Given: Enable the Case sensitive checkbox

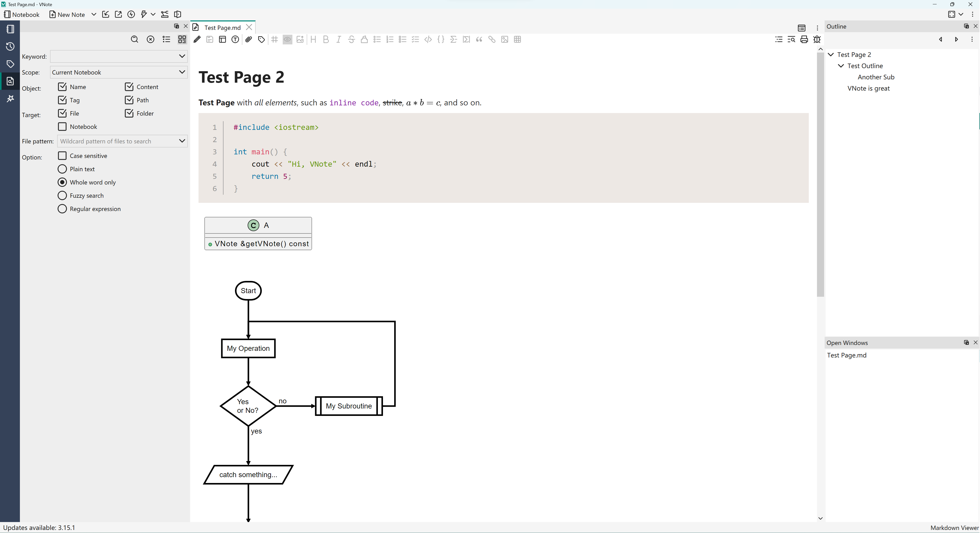Looking at the screenshot, I should point(63,156).
